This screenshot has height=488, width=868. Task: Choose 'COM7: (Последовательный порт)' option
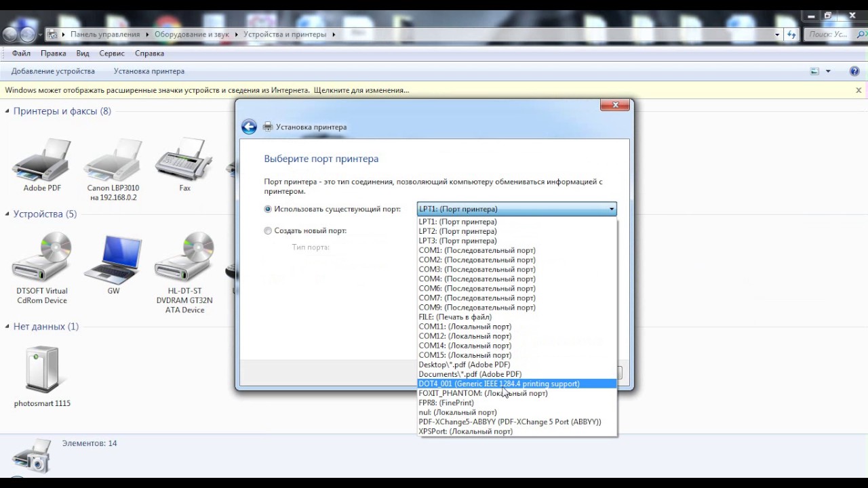tap(517, 298)
